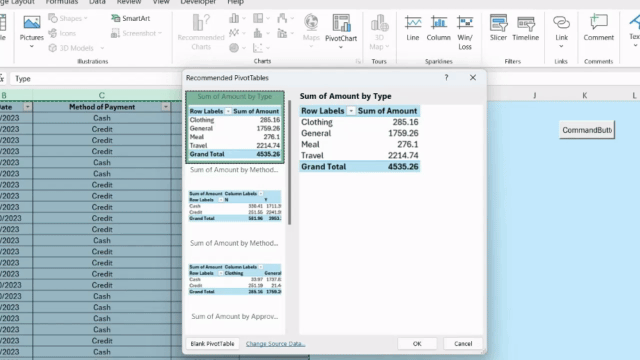Insert a hierarchy chart
Screen dimensions: 640x360
click(x=261, y=18)
